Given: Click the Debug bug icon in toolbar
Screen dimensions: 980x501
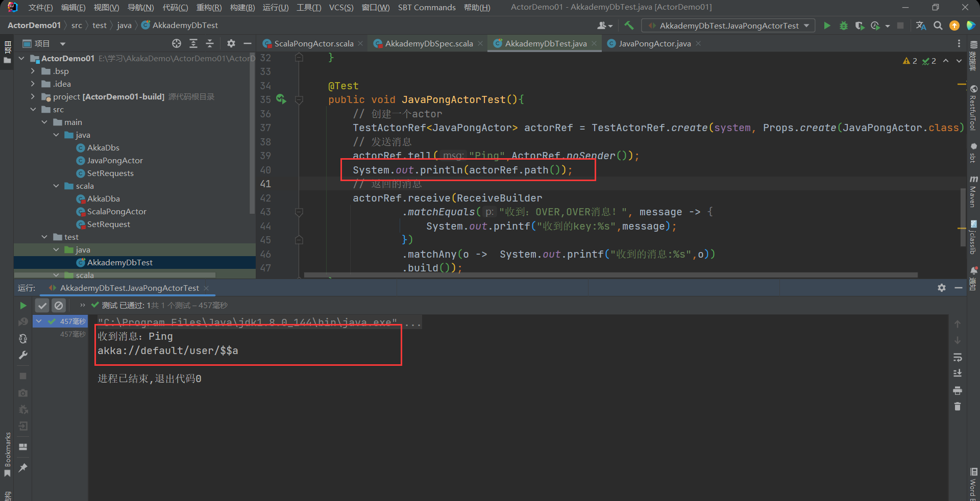Looking at the screenshot, I should tap(843, 26).
